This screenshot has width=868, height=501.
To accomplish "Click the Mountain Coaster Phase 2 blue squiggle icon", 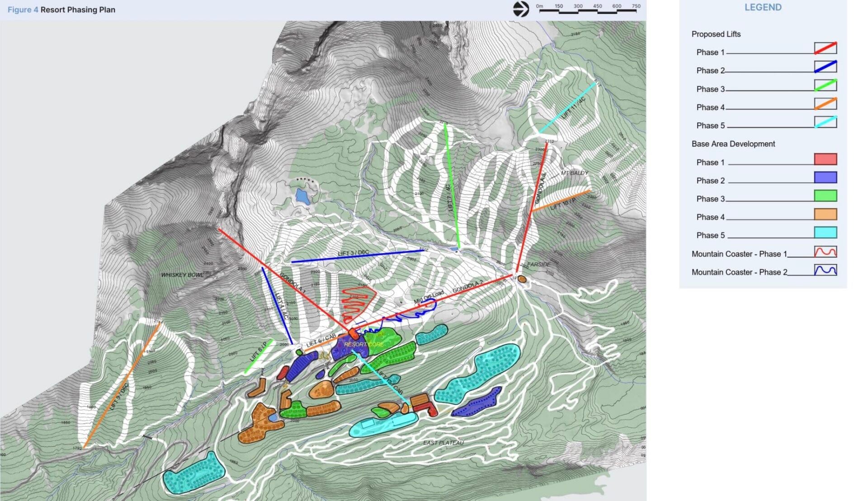I will pos(825,270).
